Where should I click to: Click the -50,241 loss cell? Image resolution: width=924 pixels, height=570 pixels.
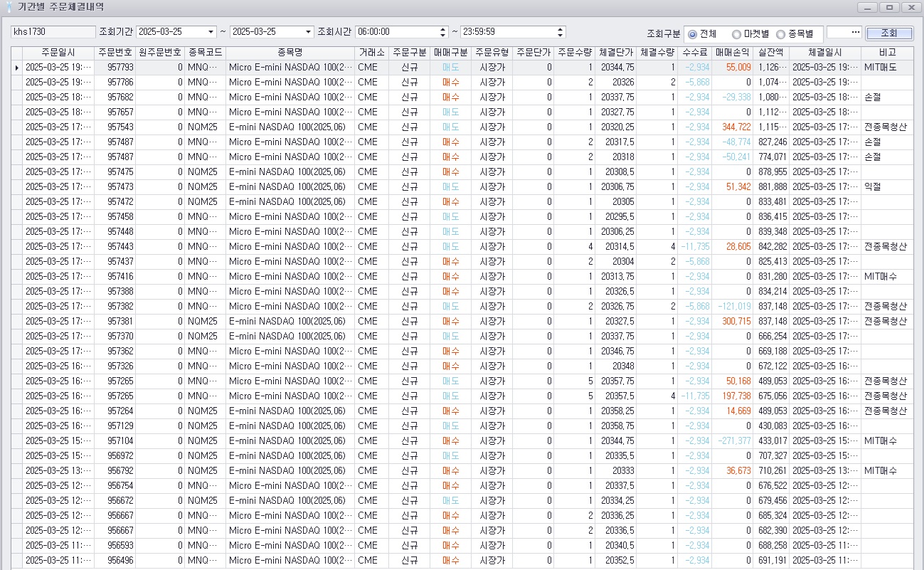(732, 157)
